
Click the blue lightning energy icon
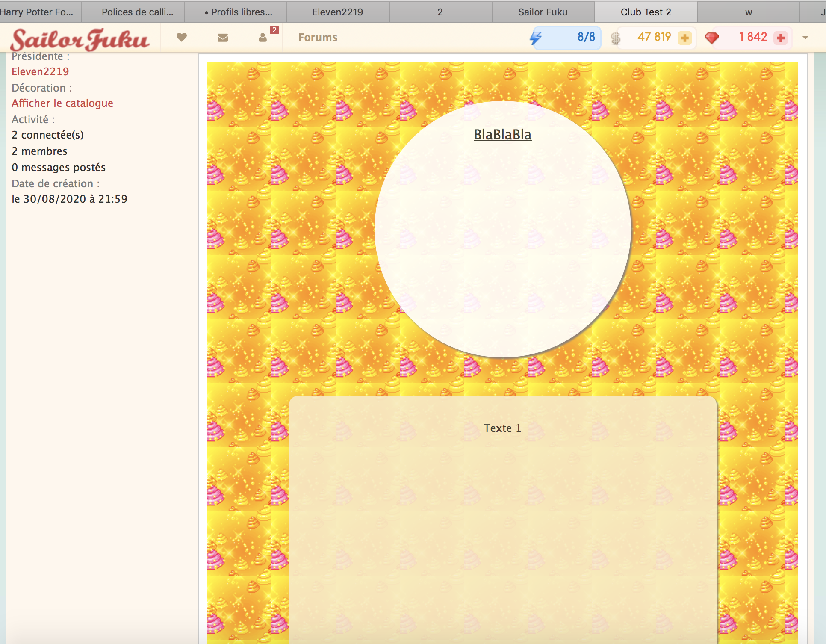pyautogui.click(x=536, y=38)
